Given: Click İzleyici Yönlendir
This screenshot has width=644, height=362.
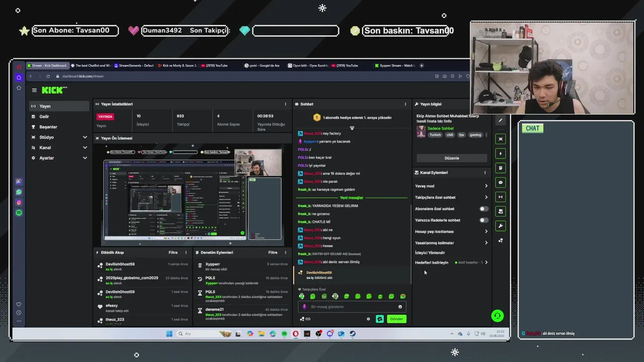Looking at the screenshot, I should click(x=430, y=253).
